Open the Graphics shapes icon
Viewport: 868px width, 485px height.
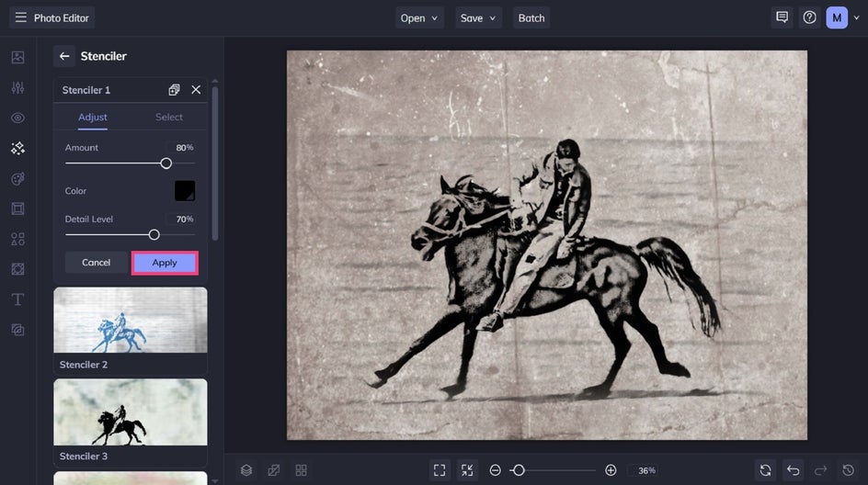pyautogui.click(x=17, y=239)
